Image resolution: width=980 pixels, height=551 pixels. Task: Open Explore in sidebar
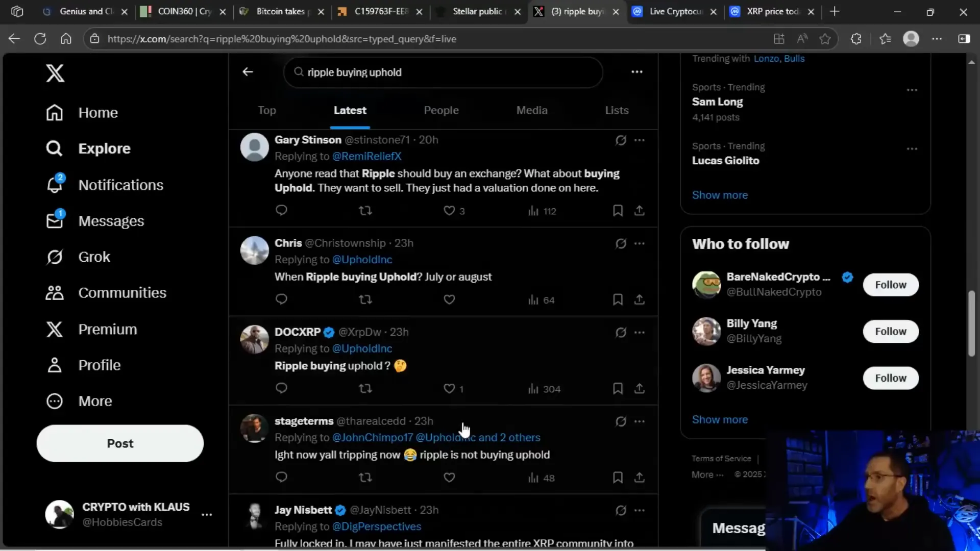click(x=88, y=148)
